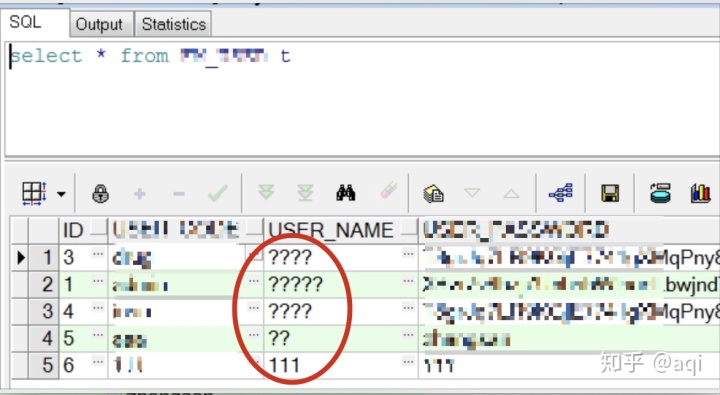Click the ellipsis button beside ID 5
The image size is (720, 395).
pyautogui.click(x=97, y=334)
